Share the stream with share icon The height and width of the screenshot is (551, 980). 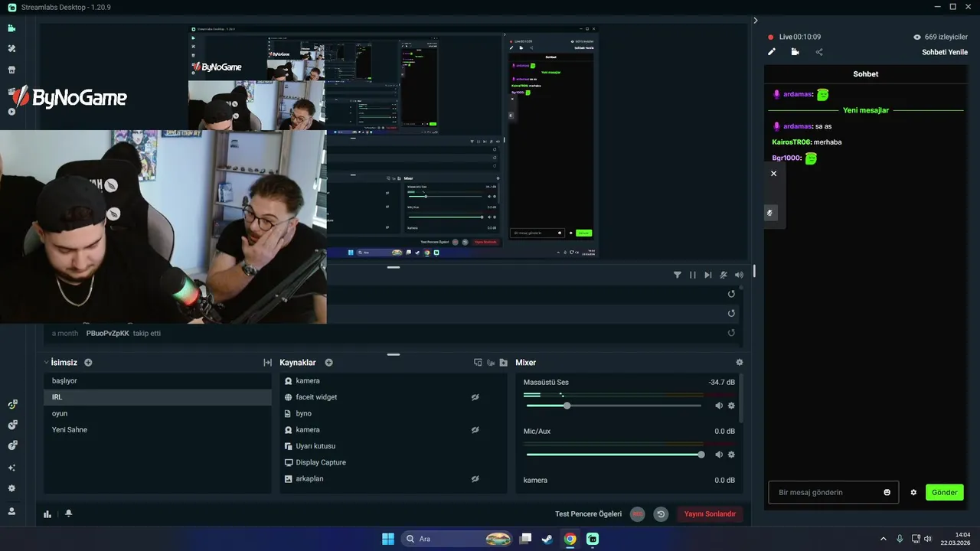(819, 52)
